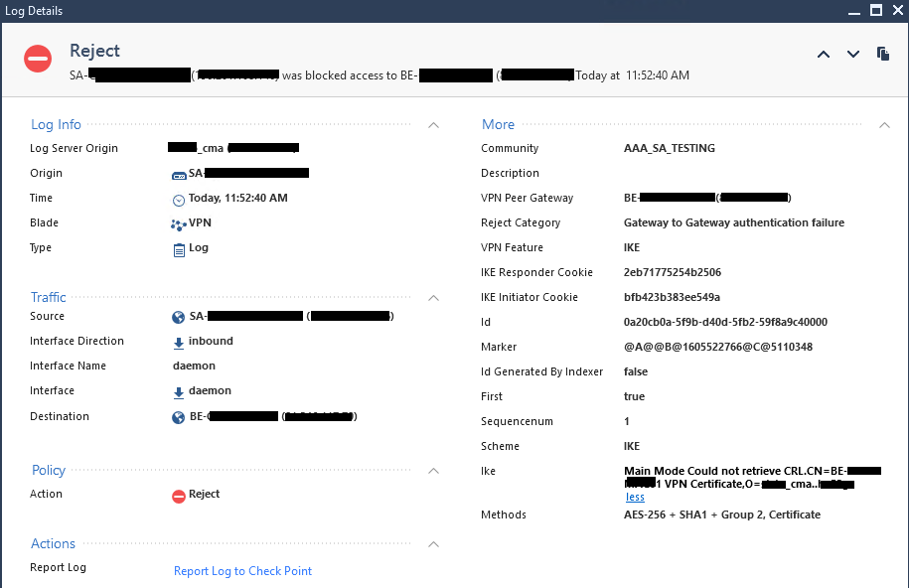Collapse the More section
This screenshot has height=588, width=909.
pyautogui.click(x=885, y=125)
